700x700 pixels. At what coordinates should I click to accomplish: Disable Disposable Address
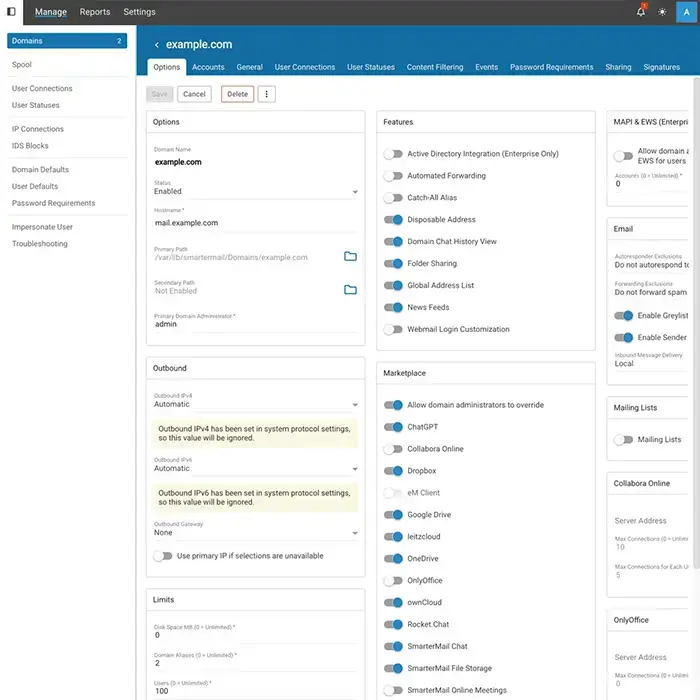tap(393, 220)
